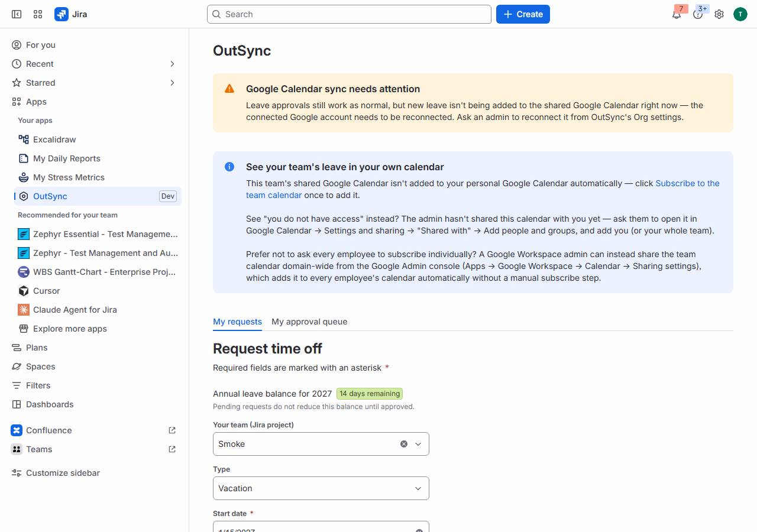757x532 pixels.
Task: Open the Confluence external link icon
Action: (x=172, y=430)
